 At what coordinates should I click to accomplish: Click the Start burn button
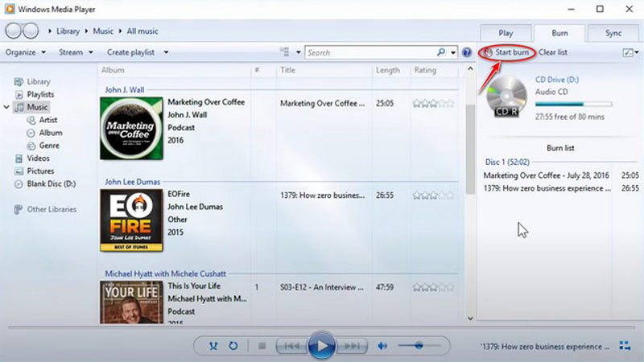coord(507,52)
